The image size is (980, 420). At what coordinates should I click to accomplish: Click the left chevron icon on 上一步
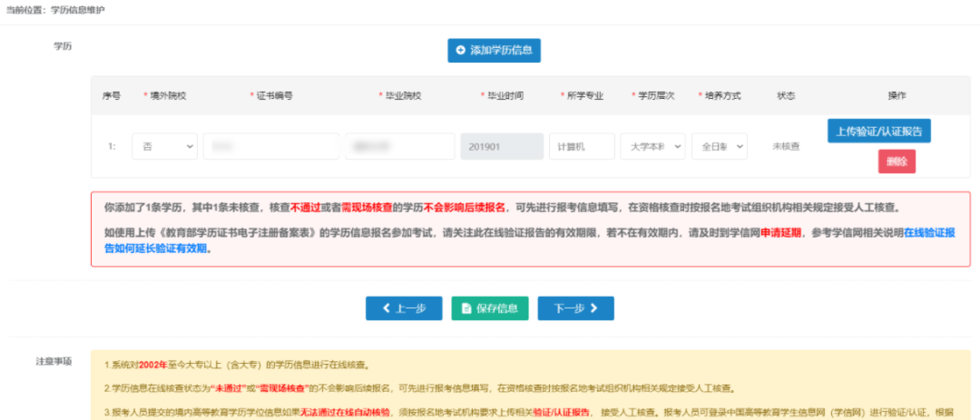coord(387,308)
